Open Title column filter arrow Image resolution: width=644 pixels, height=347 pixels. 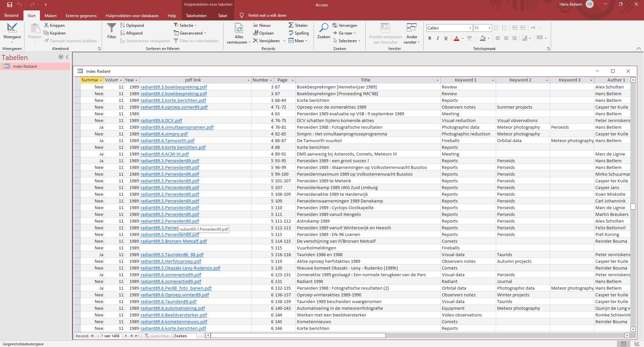pos(437,80)
